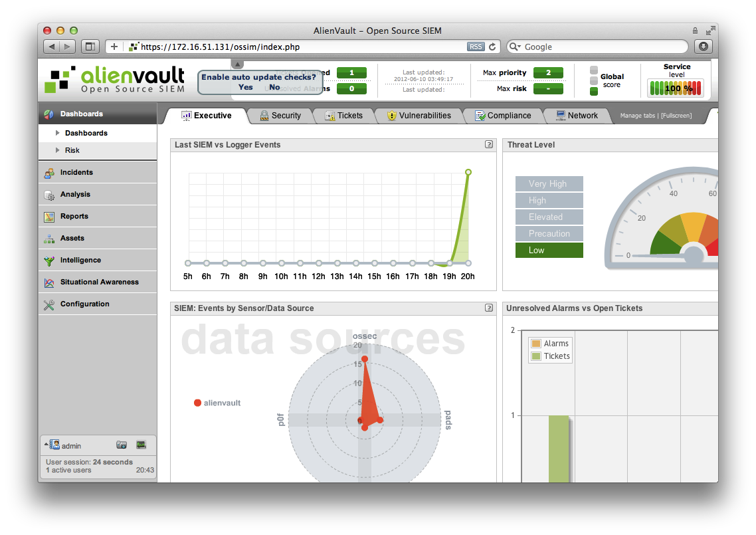756x535 pixels.
Task: Click help icon on SIEM vs Logger panel
Action: pos(489,144)
